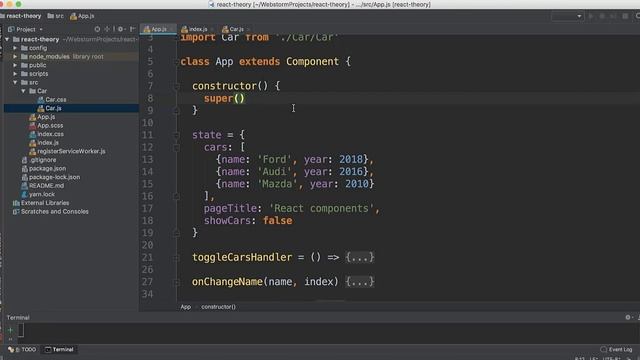Image resolution: width=640 pixels, height=360 pixels.
Task: Expand the public folder
Action: tap(15, 65)
